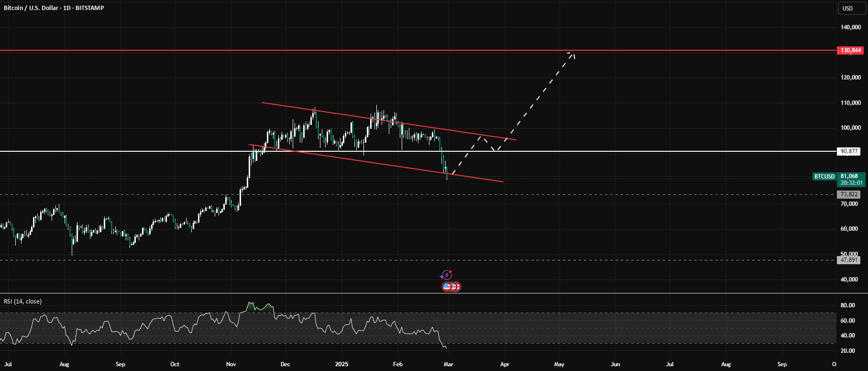Click the Bitcoin / U.S. Dollar chart title
Image resolution: width=868 pixels, height=371 pixels.
tap(54, 8)
